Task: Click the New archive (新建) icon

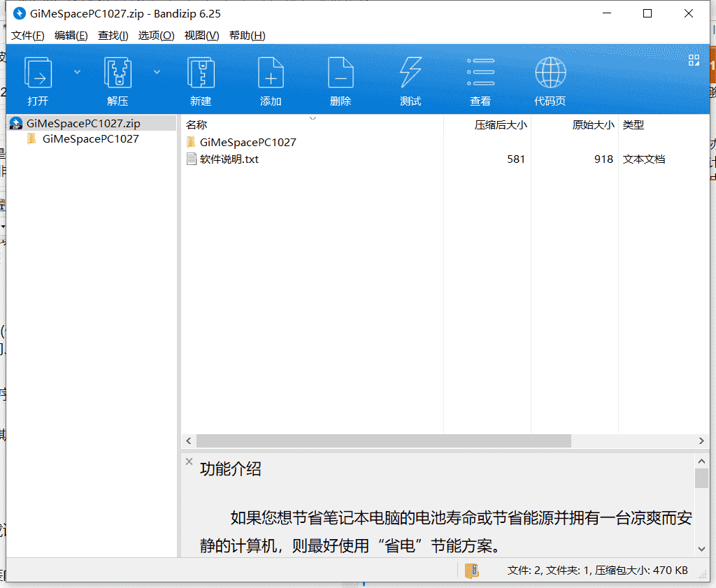Action: (201, 73)
